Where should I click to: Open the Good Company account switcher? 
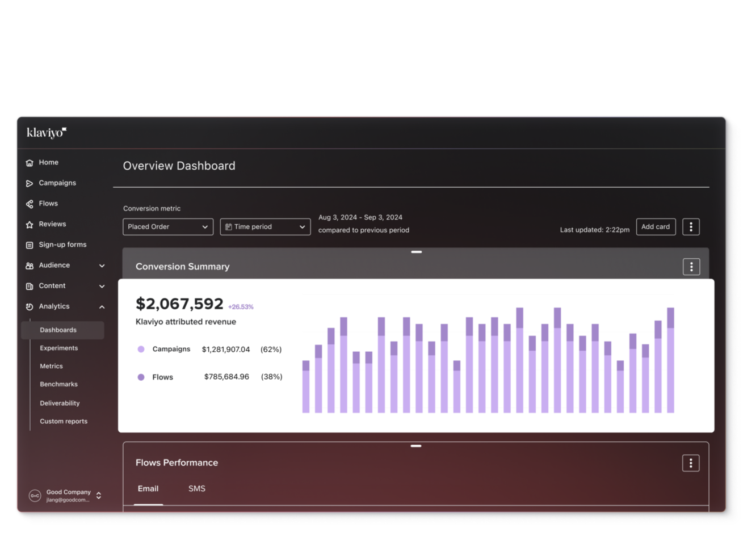99,495
